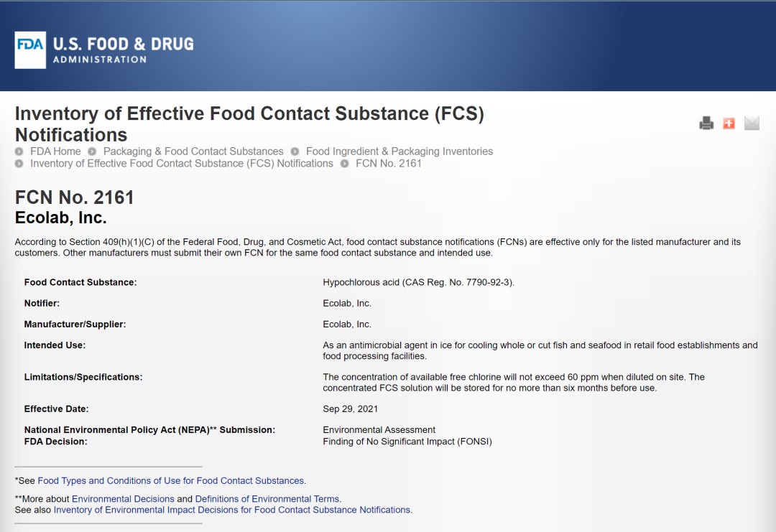Click the FCN No. 2161 breadcrumb

coord(388,164)
